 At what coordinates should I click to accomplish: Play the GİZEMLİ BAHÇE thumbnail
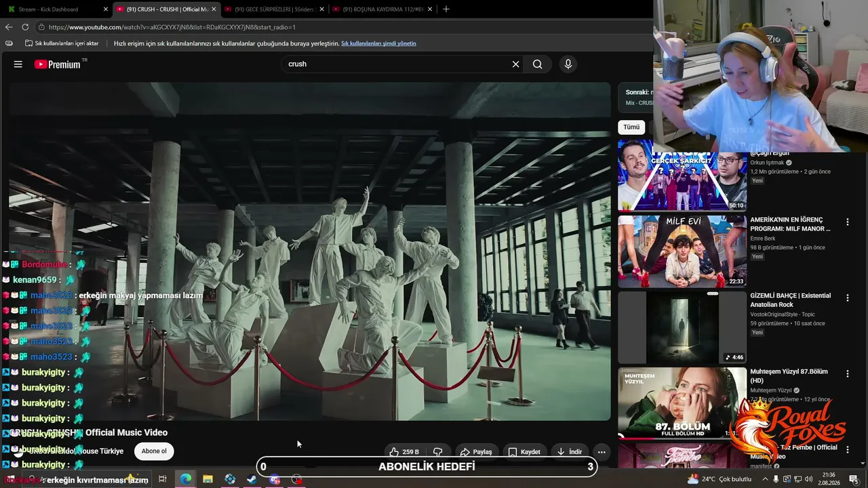[682, 327]
